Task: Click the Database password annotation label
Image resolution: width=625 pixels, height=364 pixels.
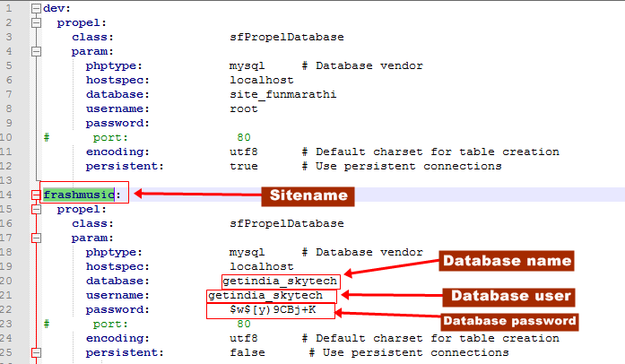Action: pyautogui.click(x=510, y=322)
